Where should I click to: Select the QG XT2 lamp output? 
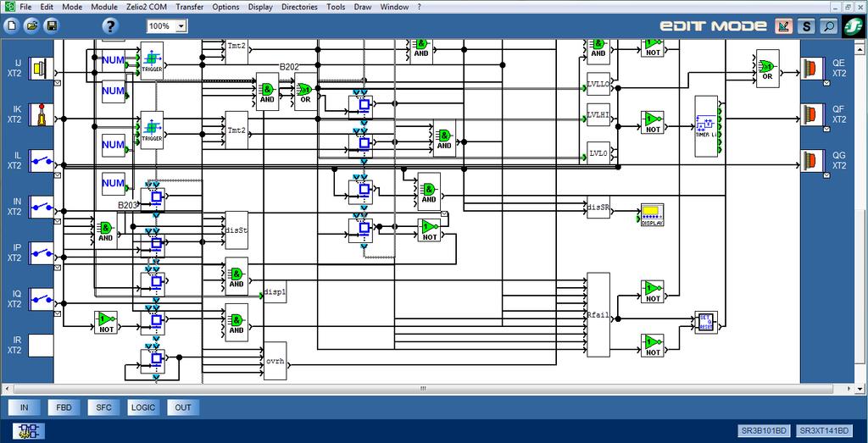click(813, 161)
